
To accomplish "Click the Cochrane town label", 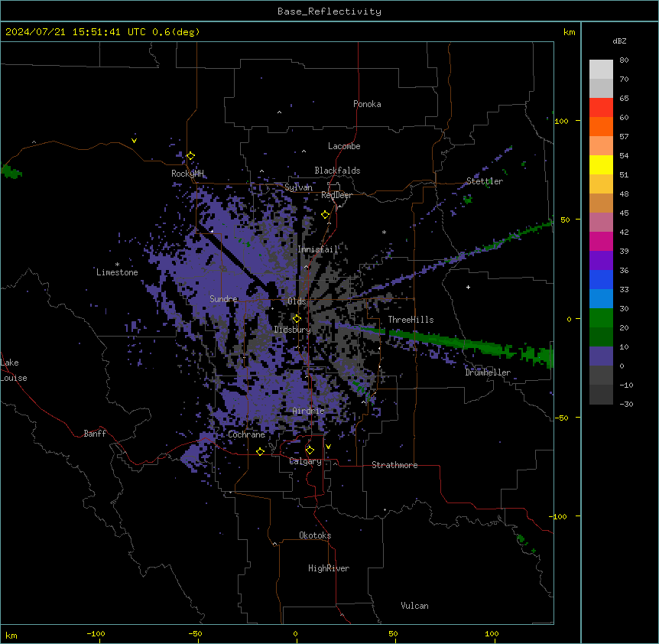I will click(246, 434).
